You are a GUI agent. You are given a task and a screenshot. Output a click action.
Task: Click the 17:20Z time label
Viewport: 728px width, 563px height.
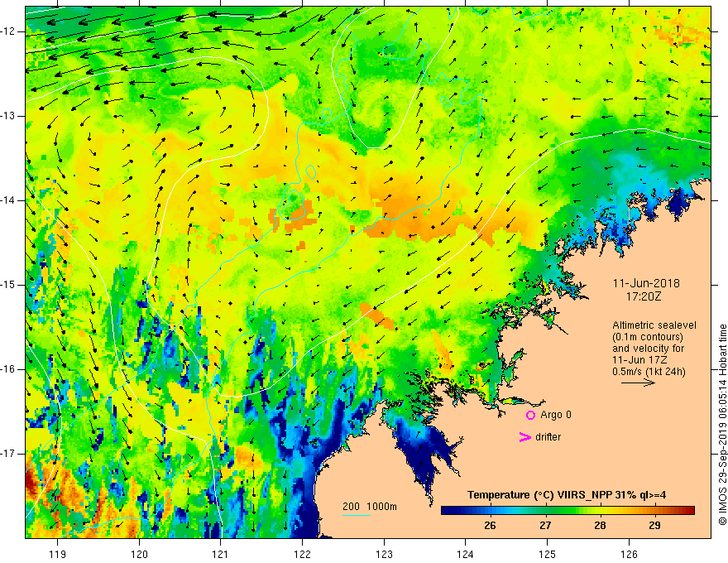click(644, 296)
